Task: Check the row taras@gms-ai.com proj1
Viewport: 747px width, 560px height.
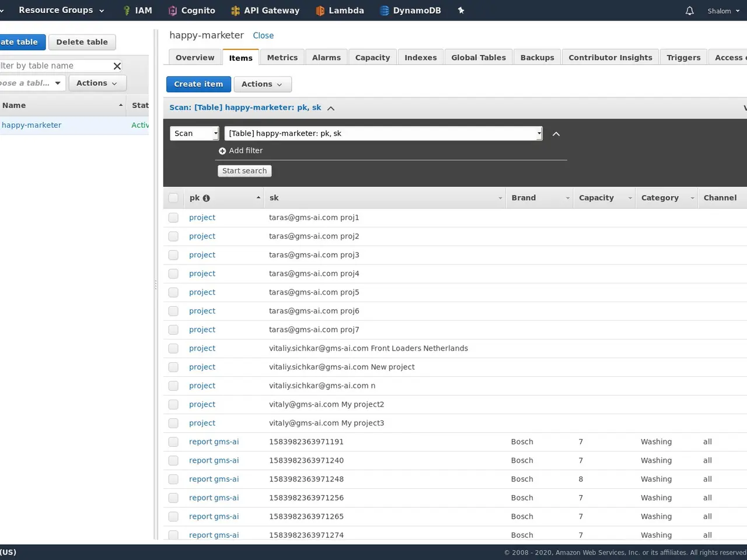Action: (x=173, y=218)
